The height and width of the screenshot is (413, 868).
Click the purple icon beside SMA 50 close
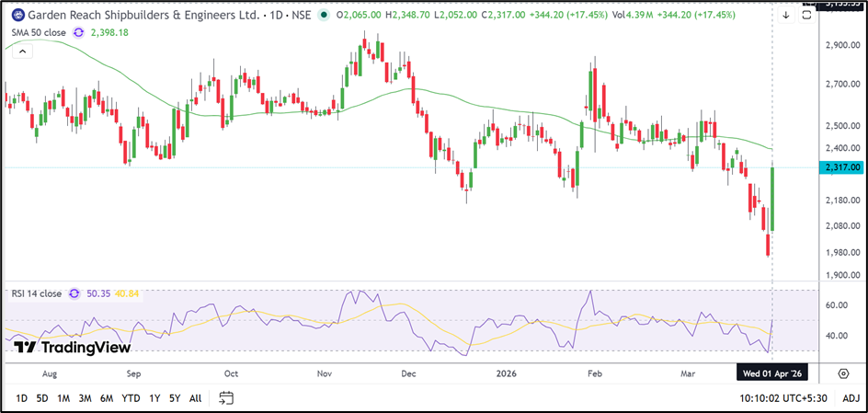pos(78,32)
